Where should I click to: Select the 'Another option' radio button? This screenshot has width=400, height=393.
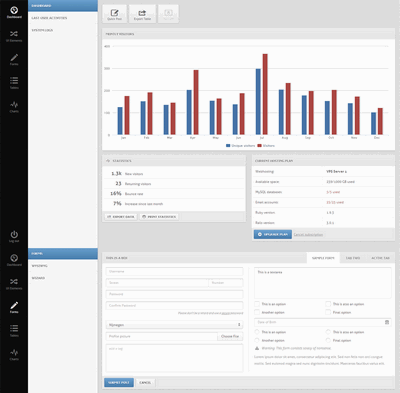click(257, 340)
